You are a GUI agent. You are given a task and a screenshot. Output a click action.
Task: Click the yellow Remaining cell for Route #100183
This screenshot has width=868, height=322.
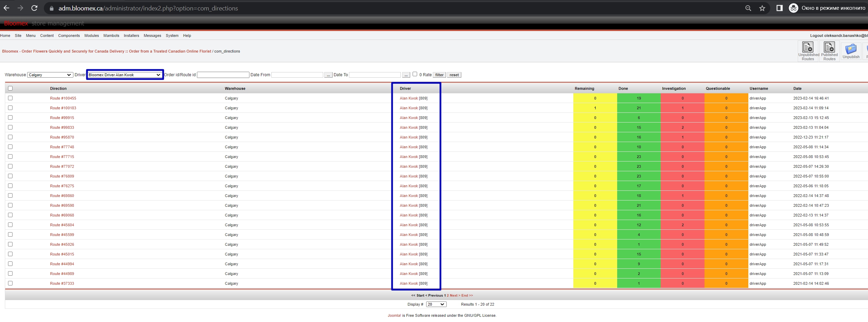tap(595, 108)
